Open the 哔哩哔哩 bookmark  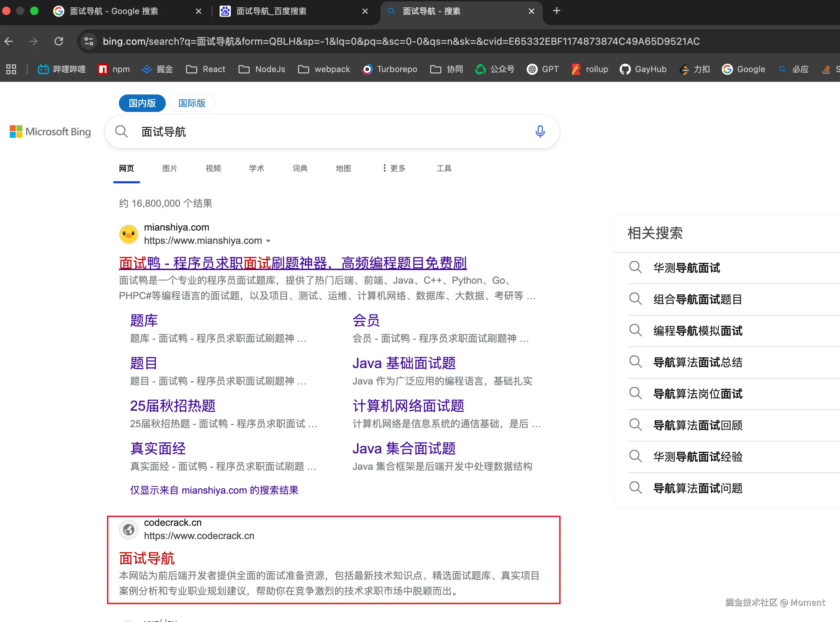click(61, 69)
